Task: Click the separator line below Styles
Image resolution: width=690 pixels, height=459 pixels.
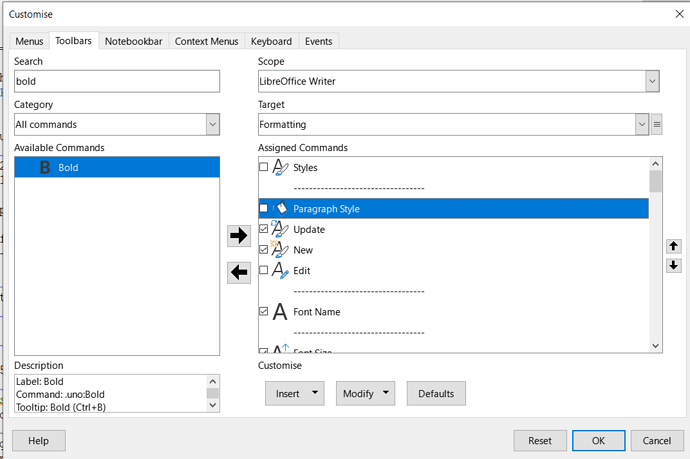Action: click(359, 188)
